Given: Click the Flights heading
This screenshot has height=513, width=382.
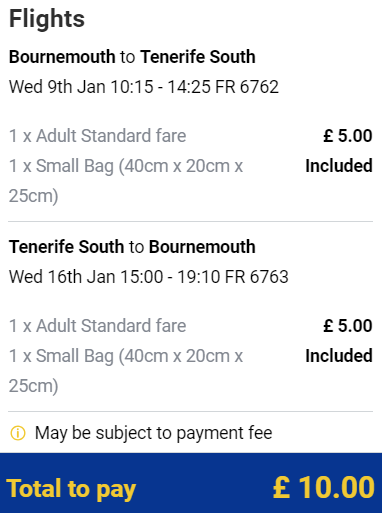Looking at the screenshot, I should tap(47, 19).
